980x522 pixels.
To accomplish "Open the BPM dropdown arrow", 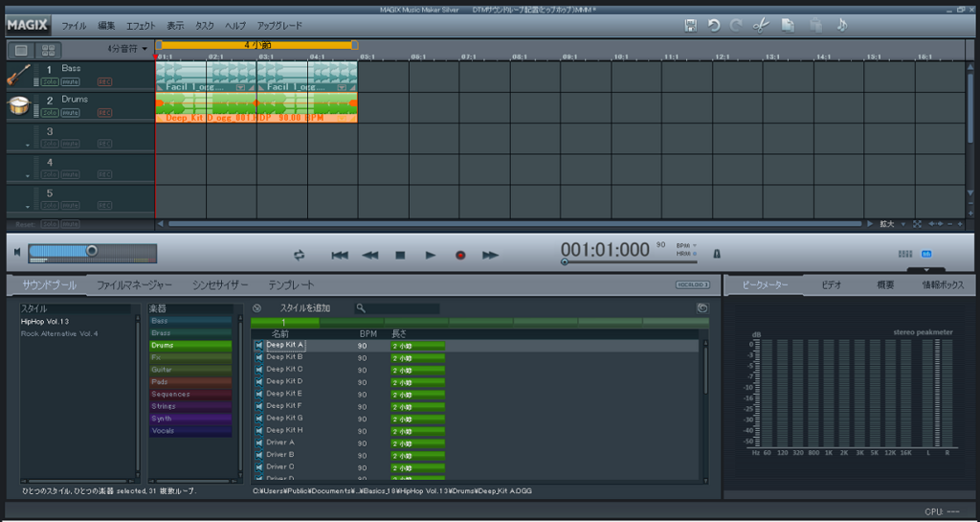I will click(695, 246).
